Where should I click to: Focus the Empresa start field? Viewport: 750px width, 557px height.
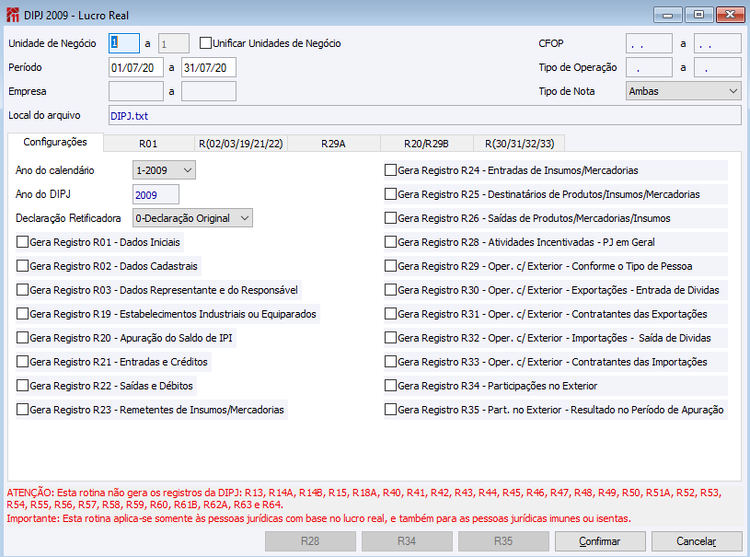coord(136,91)
